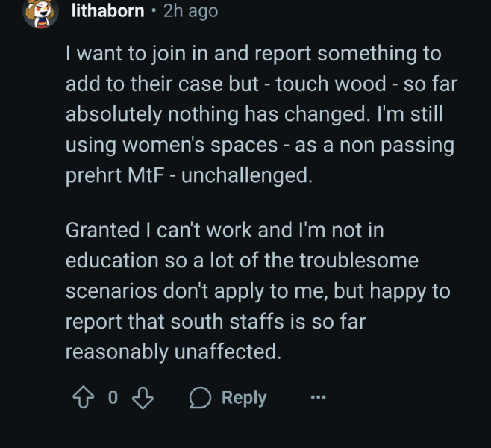Upvote lithaborn's comment
Image resolution: width=491 pixels, height=448 pixels.
pyautogui.click(x=81, y=397)
